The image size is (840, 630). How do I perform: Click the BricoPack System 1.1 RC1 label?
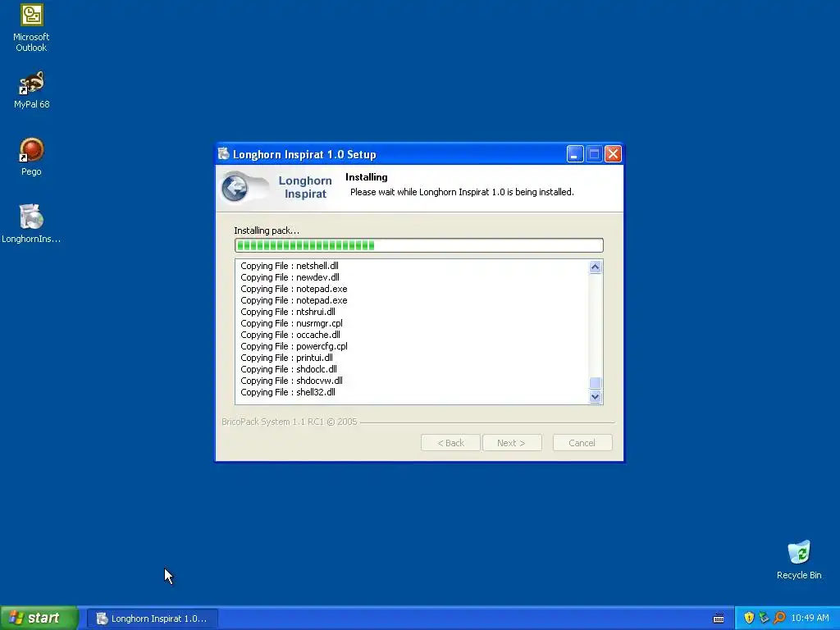(x=289, y=422)
